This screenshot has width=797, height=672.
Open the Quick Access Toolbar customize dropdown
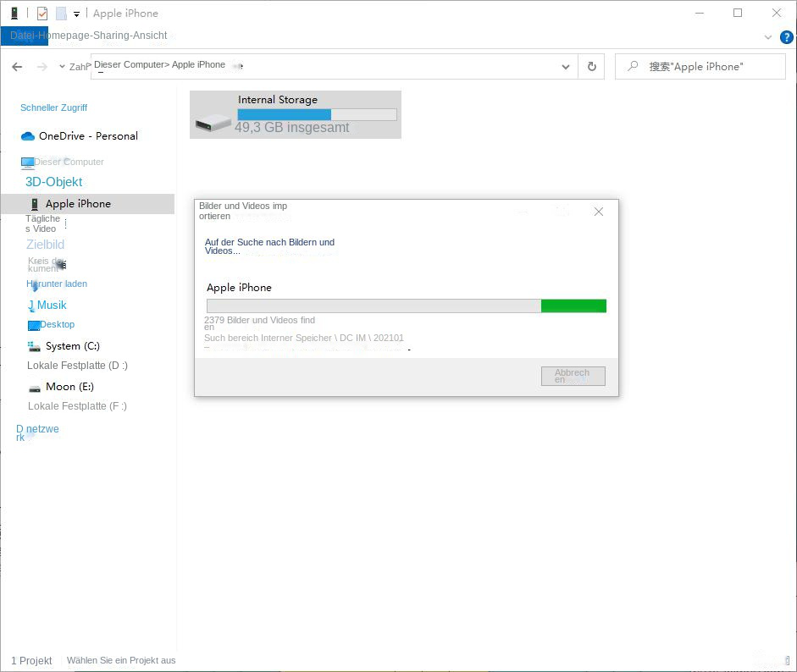[x=77, y=14]
